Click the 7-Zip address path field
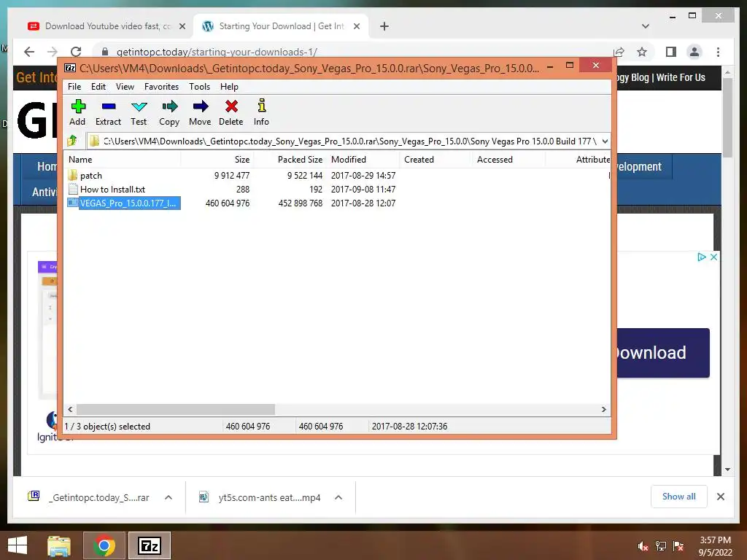Viewport: 747px width, 560px height. [348, 141]
